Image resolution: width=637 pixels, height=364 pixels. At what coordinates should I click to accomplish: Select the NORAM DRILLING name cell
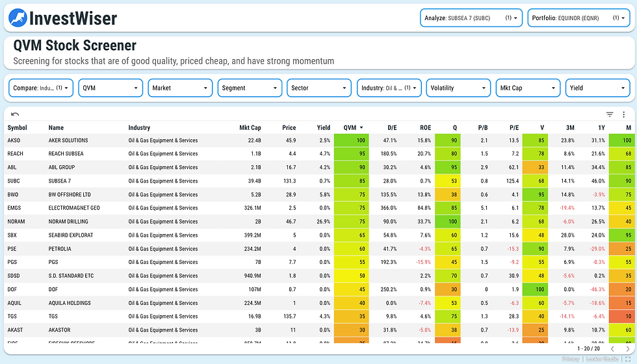pyautogui.click(x=68, y=222)
